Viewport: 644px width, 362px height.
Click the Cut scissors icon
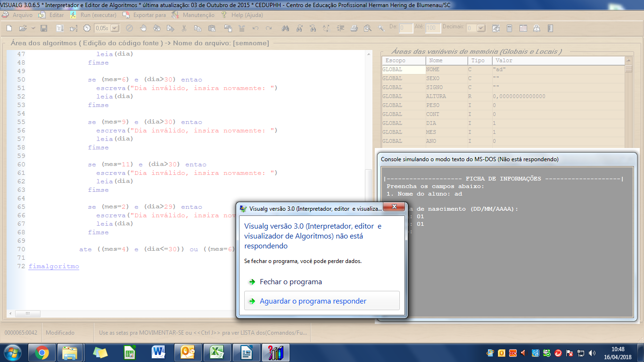tap(184, 28)
